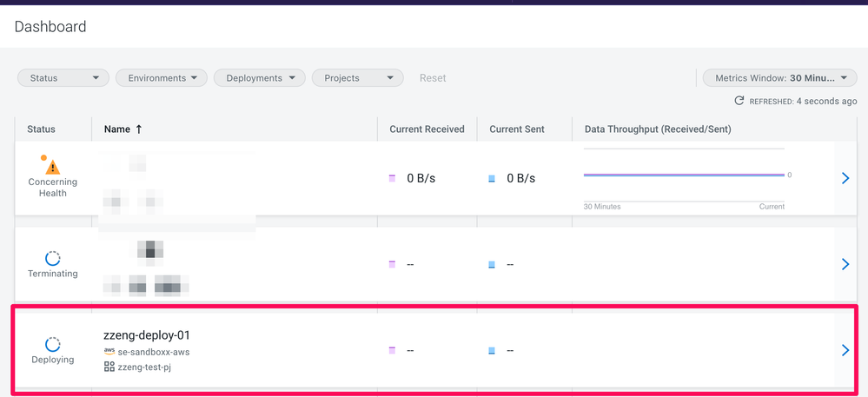Click received icon in Terminating row
Screen dimensions: 868x397
[392, 264]
